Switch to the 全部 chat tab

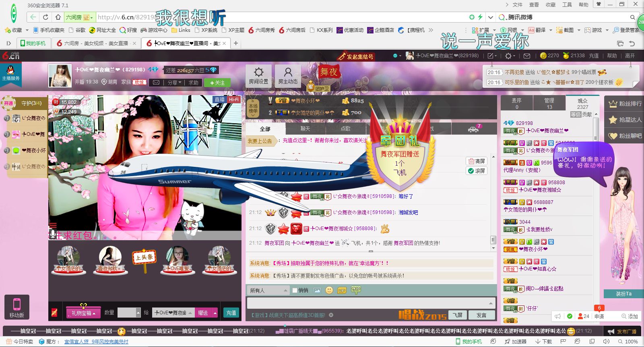265,129
